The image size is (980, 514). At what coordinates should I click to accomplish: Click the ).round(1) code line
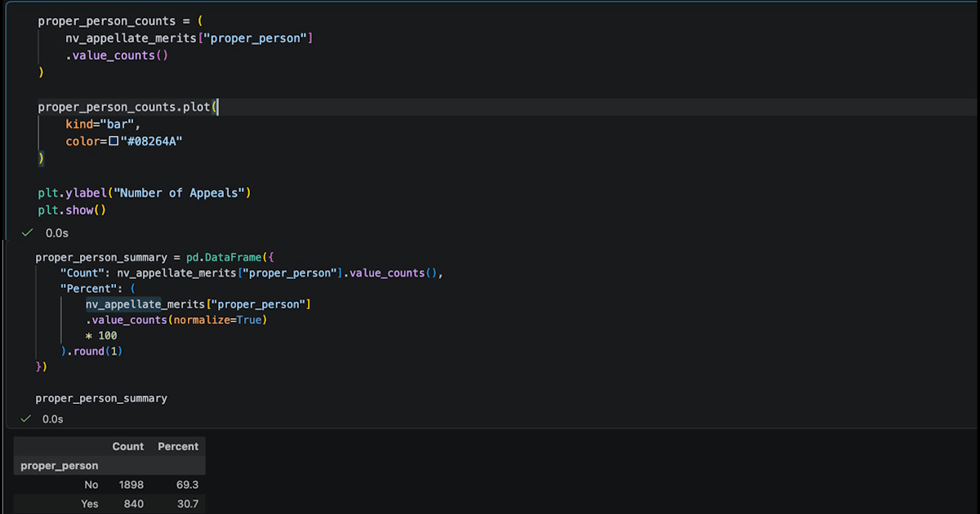[x=91, y=351]
